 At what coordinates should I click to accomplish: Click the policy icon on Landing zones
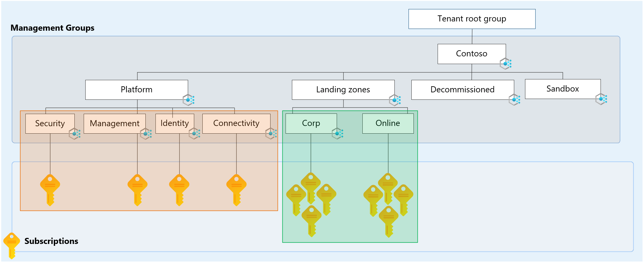click(x=395, y=100)
